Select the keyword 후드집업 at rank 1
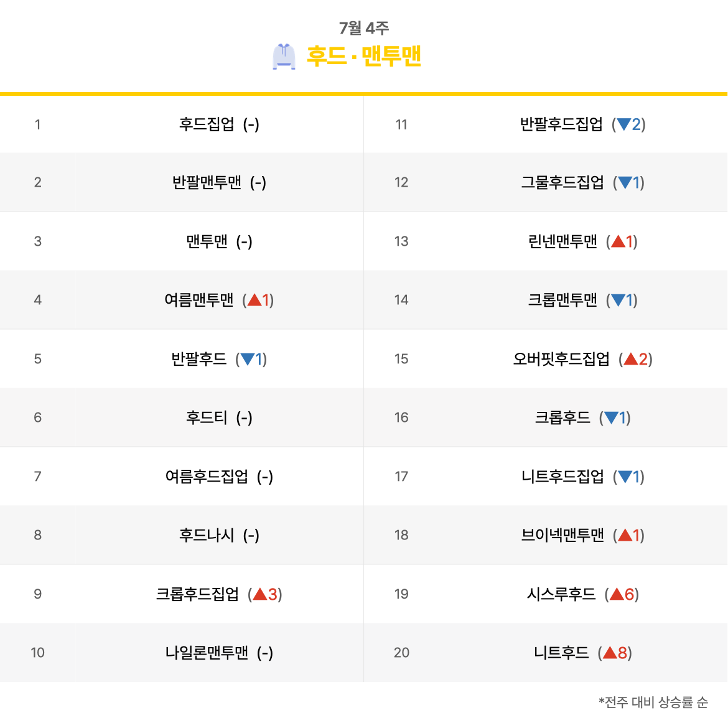The width and height of the screenshot is (728, 728). click(x=207, y=124)
